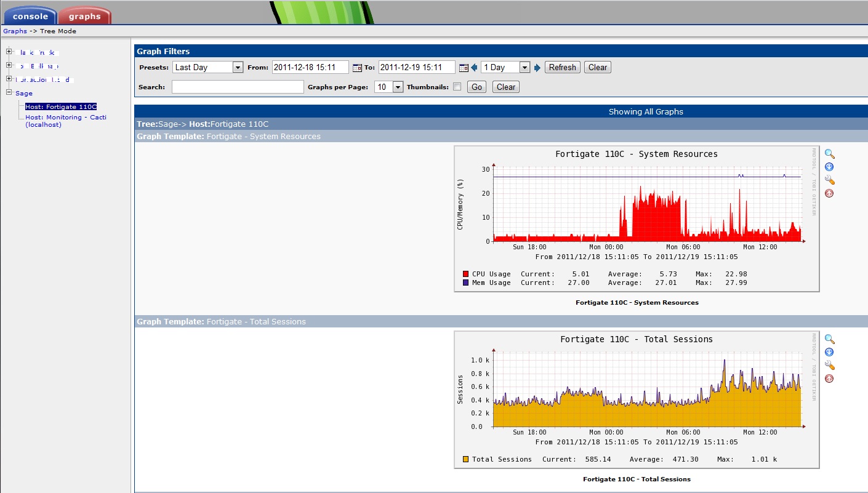Click the Go button
Viewport: 868px width, 493px height.
476,87
